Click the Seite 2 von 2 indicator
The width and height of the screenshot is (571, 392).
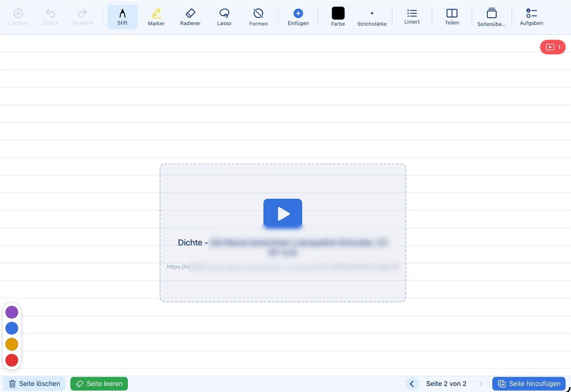[446, 384]
